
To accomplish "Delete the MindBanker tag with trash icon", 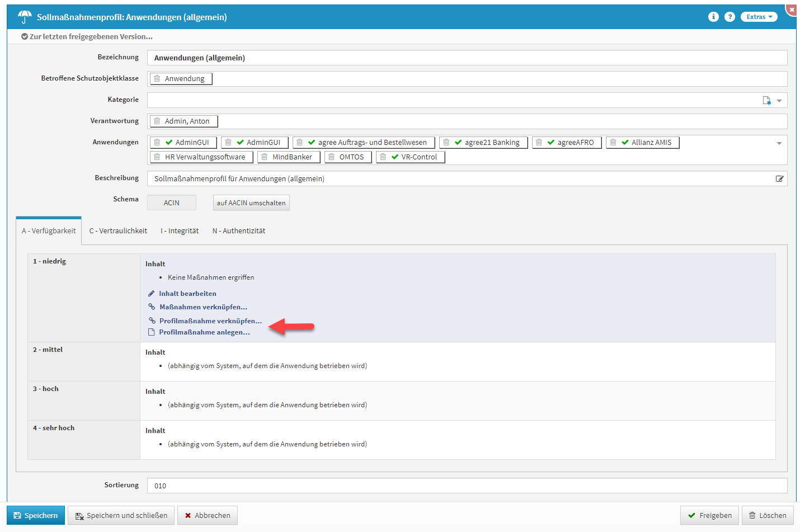I will pos(265,157).
